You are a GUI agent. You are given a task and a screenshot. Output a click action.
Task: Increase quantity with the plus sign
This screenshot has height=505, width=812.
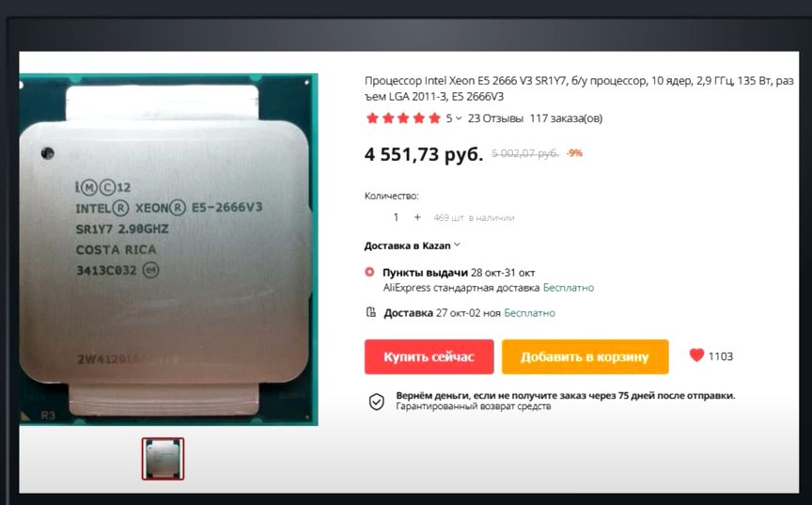[417, 217]
